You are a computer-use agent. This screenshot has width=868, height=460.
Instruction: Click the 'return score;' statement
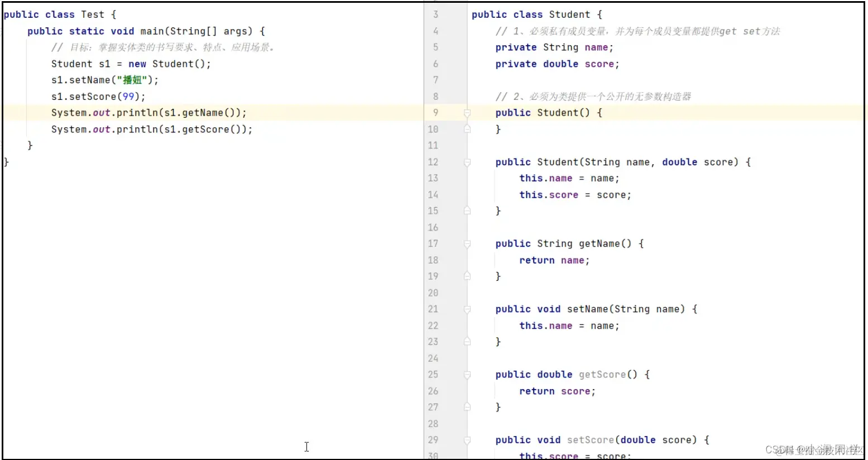[x=558, y=391]
